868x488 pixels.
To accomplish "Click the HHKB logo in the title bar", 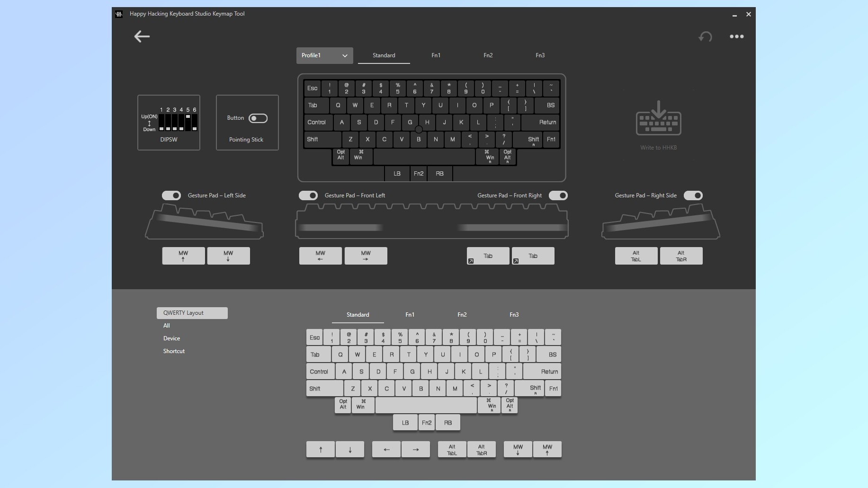I will tap(118, 14).
